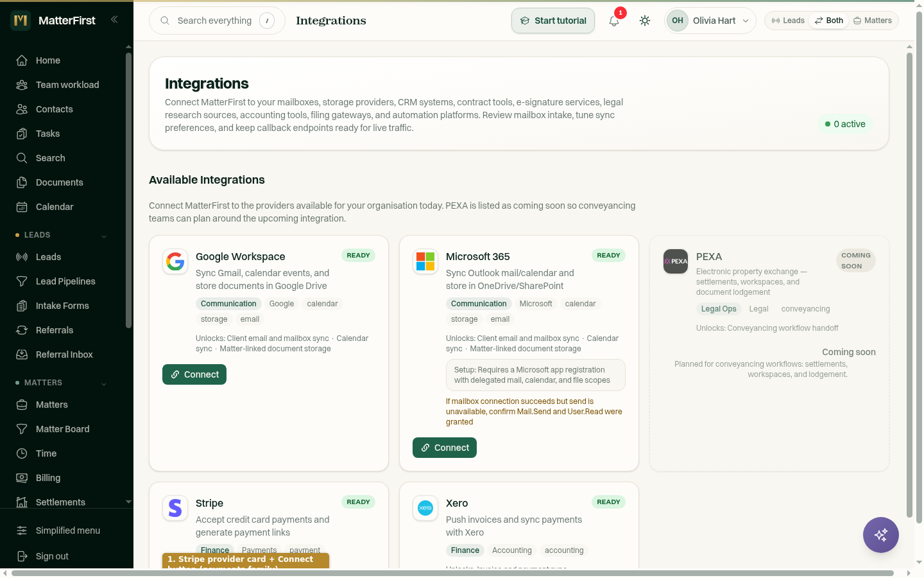This screenshot has height=578, width=924.
Task: Click the 0 active status badge
Action: tap(845, 124)
